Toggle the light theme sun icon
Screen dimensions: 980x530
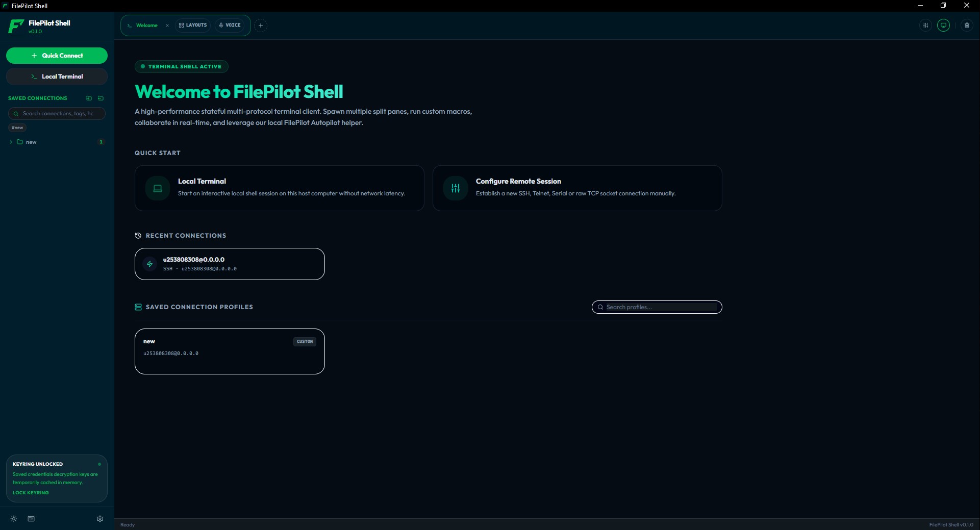click(14, 519)
